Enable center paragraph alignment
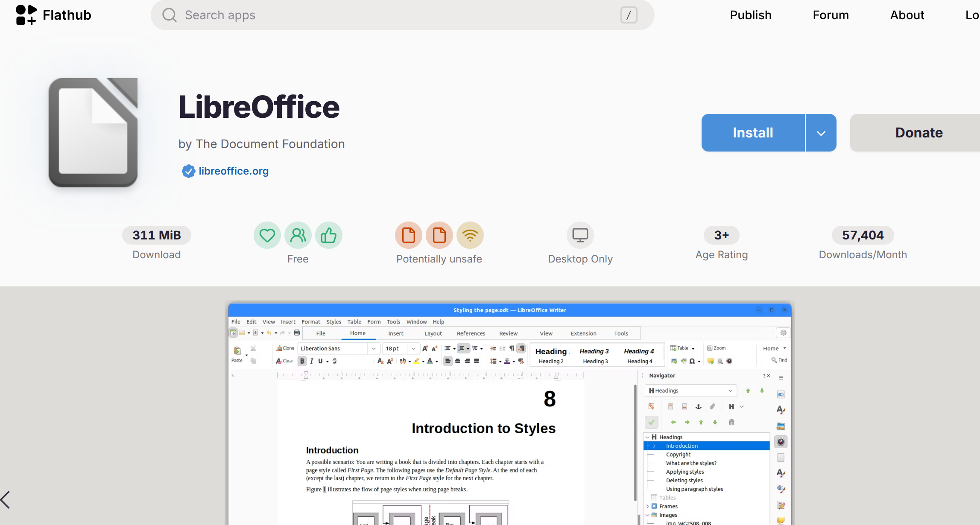 coord(458,361)
